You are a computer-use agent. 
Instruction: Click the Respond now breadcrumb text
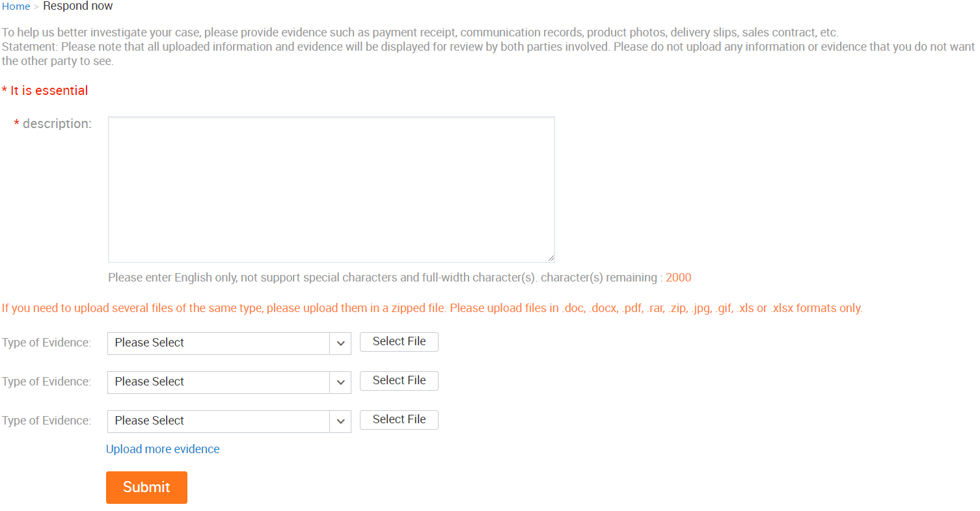click(77, 7)
